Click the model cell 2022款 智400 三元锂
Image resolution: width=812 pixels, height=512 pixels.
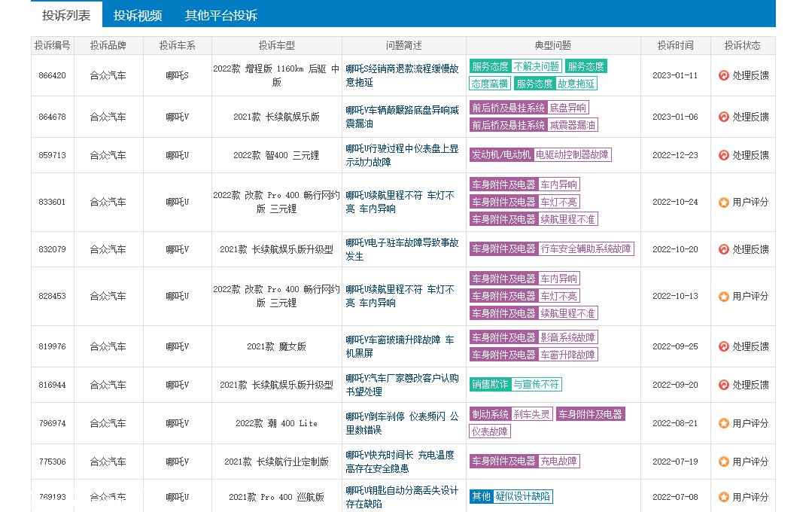point(276,155)
